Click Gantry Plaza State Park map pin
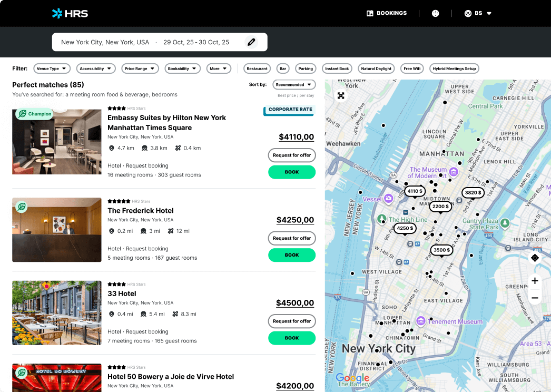 505,223
